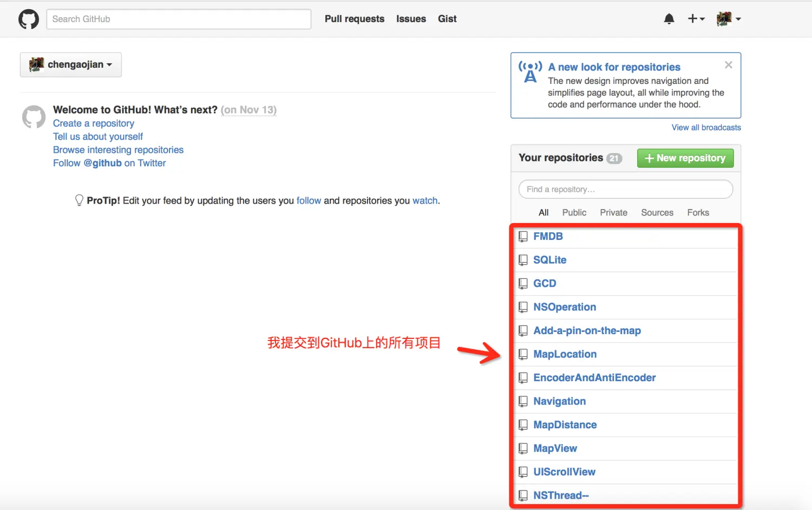812x510 pixels.
Task: Open the SQLite repository
Action: tap(549, 260)
